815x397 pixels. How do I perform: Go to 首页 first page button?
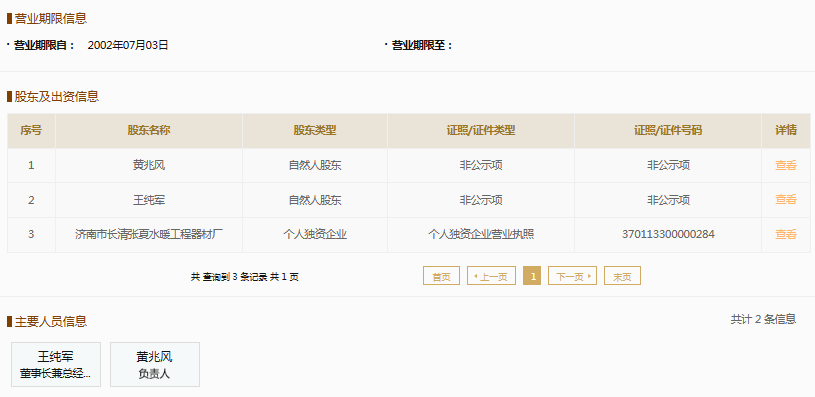[x=441, y=276]
